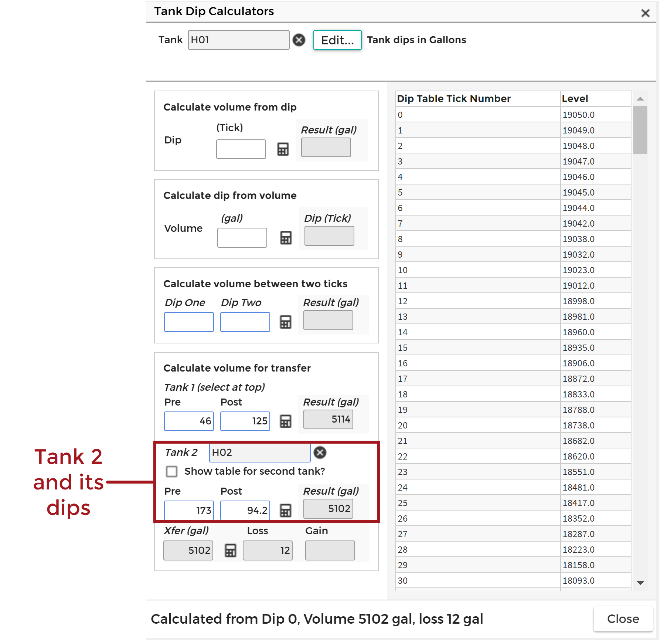This screenshot has width=664, height=644.
Task: Focus the Tank H01 input field
Action: tap(239, 40)
